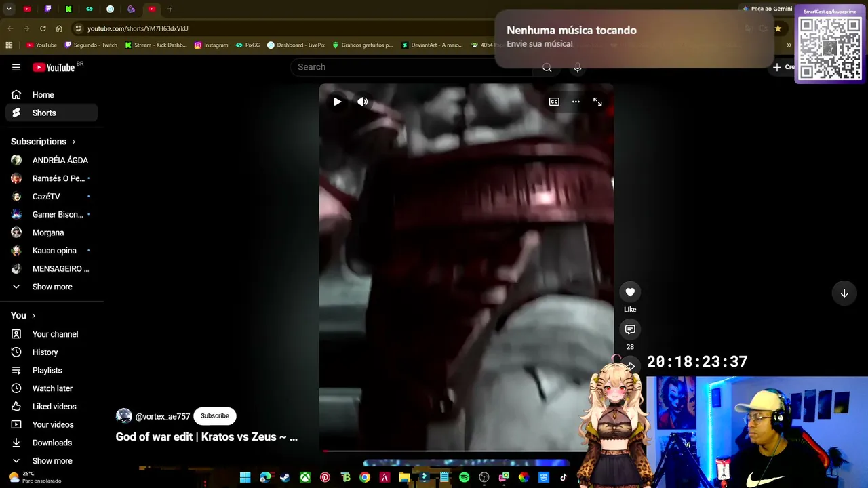The width and height of the screenshot is (868, 488).
Task: Open the Seguindo - Twitch bookmark
Action: click(x=91, y=45)
